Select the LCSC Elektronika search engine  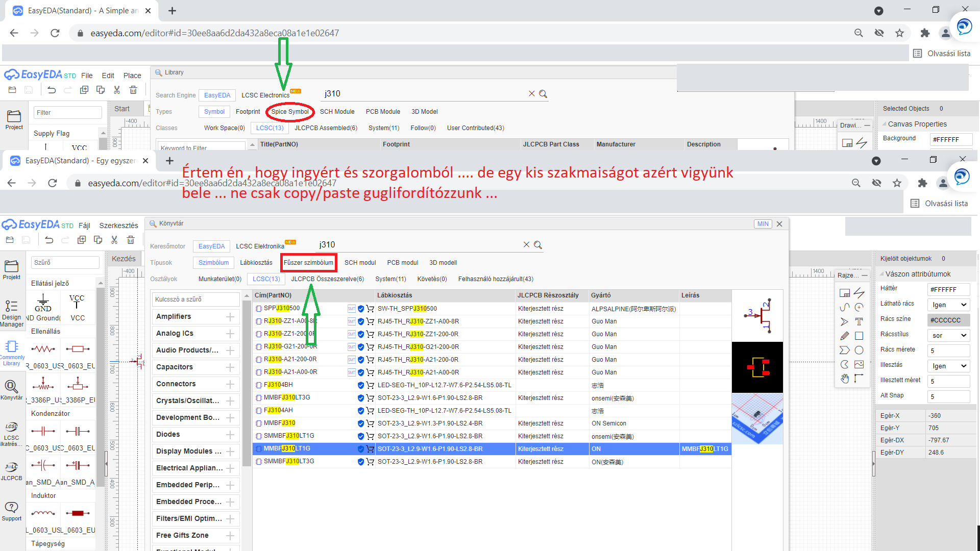pyautogui.click(x=260, y=246)
